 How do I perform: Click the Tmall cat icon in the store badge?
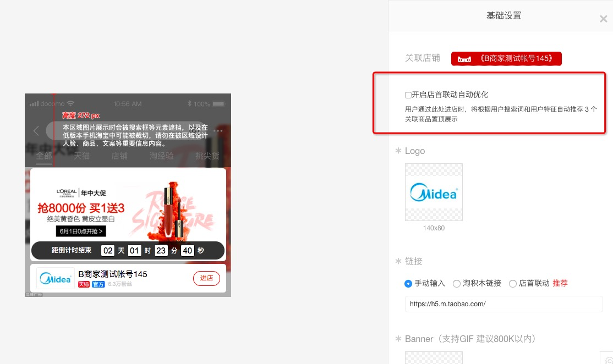click(464, 59)
